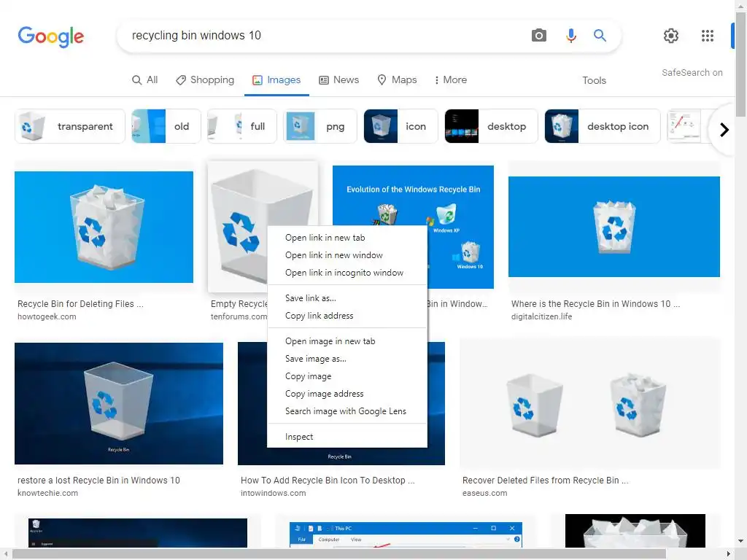Viewport: 747px width, 560px height.
Task: Filter results by full chip
Action: 241,126
